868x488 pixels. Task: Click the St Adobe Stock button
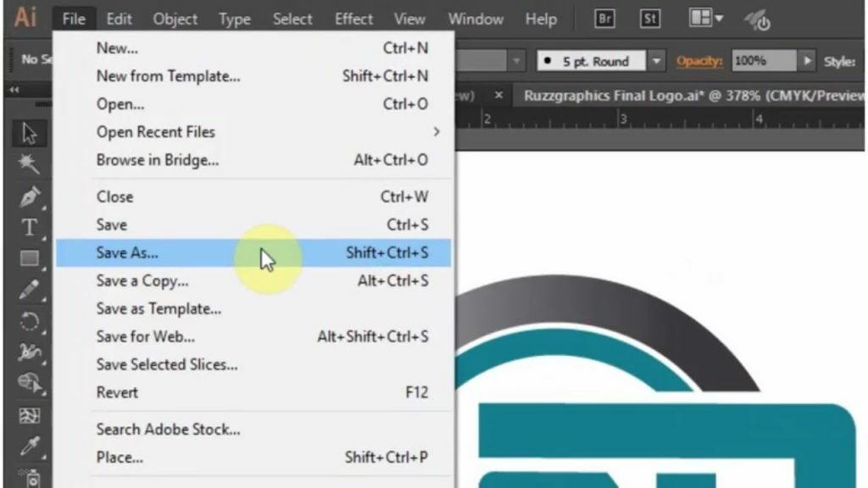coord(650,18)
